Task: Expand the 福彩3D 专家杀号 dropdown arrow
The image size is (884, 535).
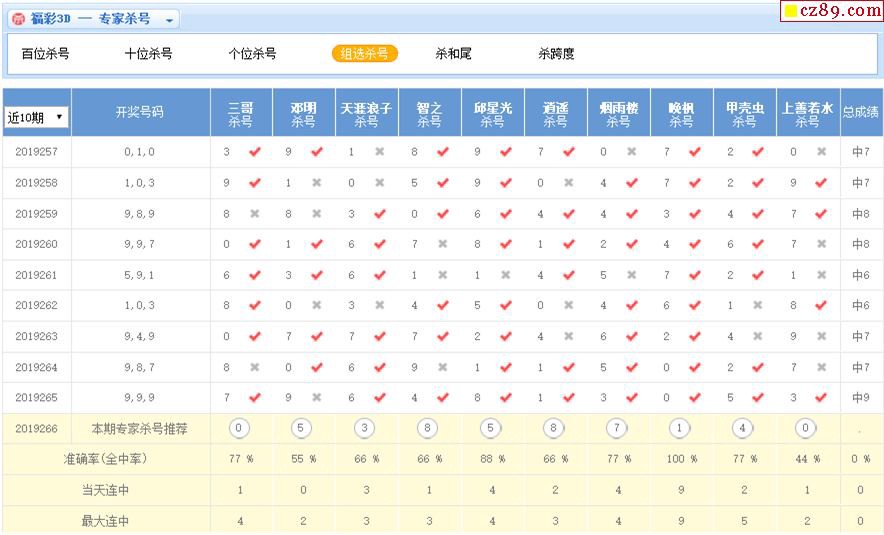Action: (169, 20)
